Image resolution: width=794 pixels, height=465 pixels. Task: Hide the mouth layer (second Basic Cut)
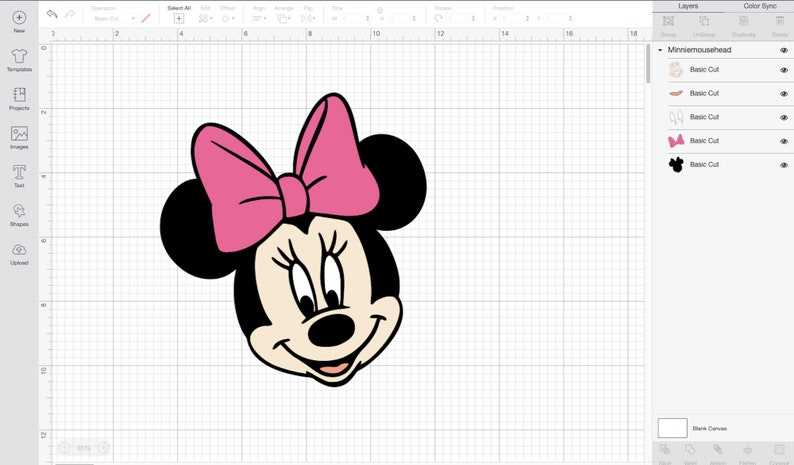click(784, 94)
